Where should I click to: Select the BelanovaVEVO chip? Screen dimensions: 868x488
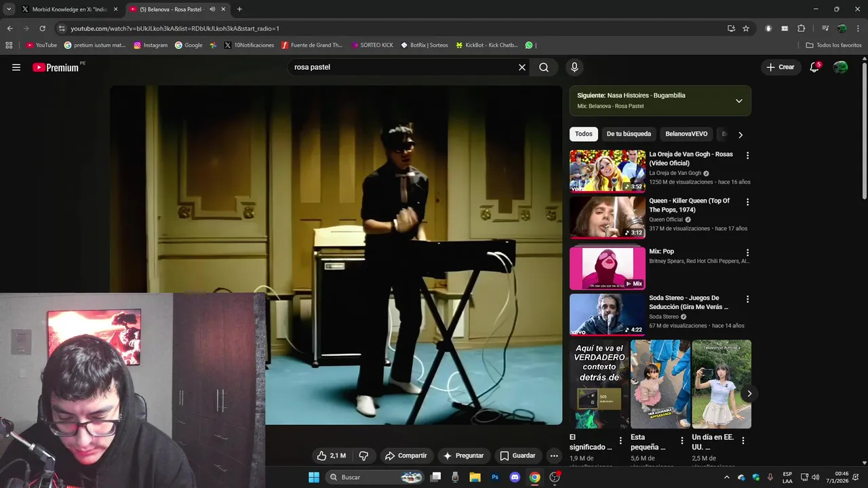coord(686,134)
